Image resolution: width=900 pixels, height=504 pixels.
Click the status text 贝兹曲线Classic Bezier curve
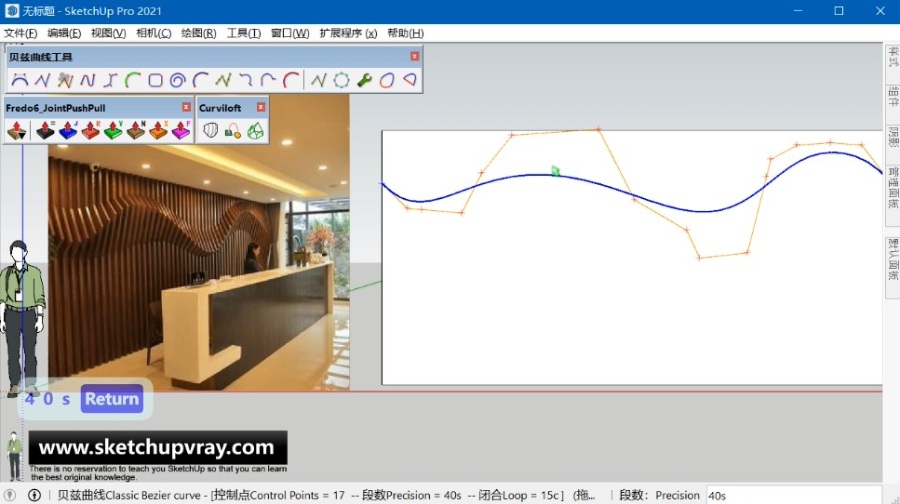[129, 495]
